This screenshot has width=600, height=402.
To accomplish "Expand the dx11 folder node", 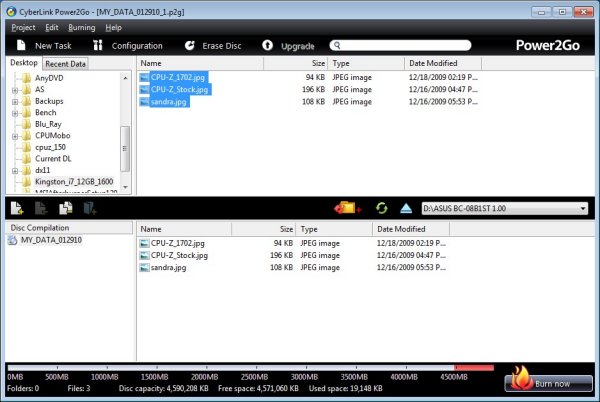I will click(15, 171).
